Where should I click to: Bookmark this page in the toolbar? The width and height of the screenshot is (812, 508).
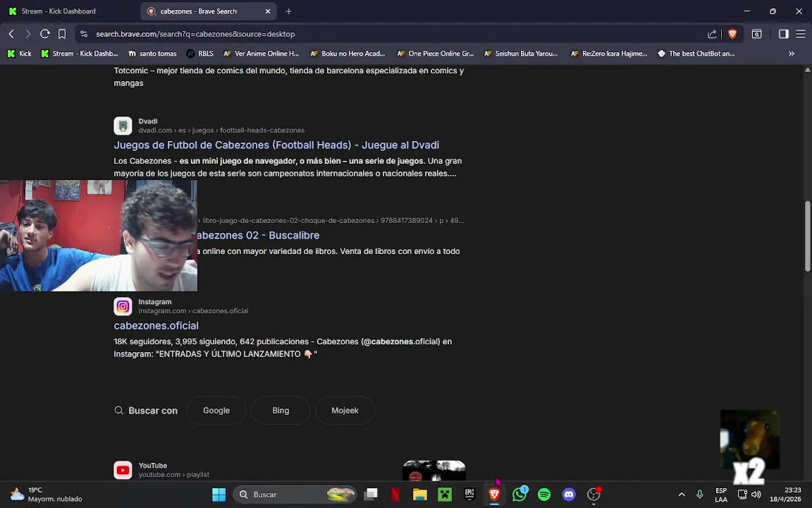(62, 34)
